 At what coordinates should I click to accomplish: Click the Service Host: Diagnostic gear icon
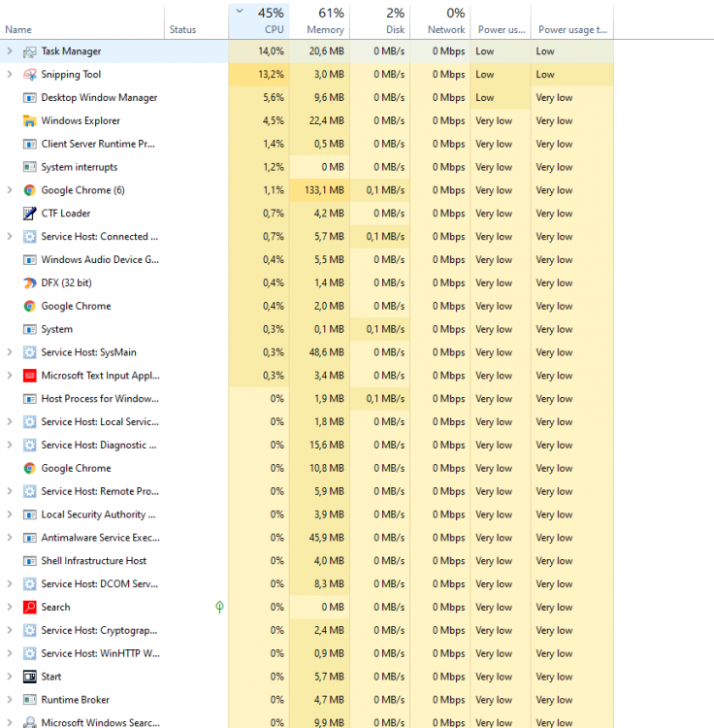[30, 446]
